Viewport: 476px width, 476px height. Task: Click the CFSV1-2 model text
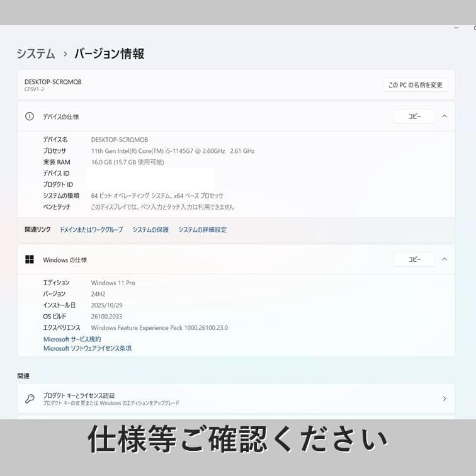coord(34,89)
